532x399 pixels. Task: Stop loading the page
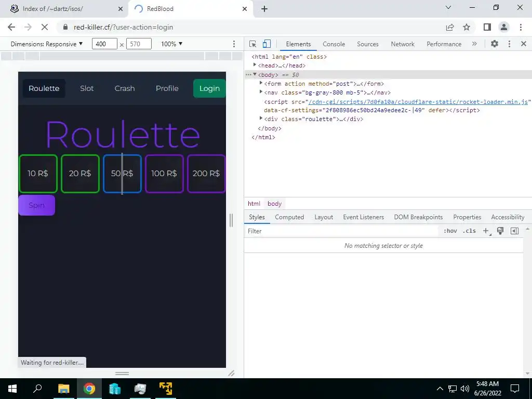tap(45, 27)
